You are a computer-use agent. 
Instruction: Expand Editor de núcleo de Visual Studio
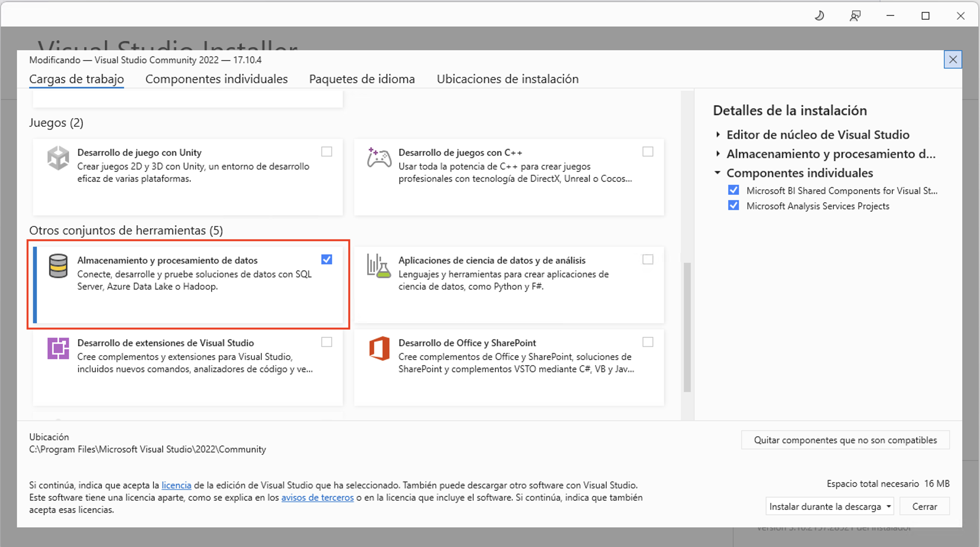tap(718, 135)
